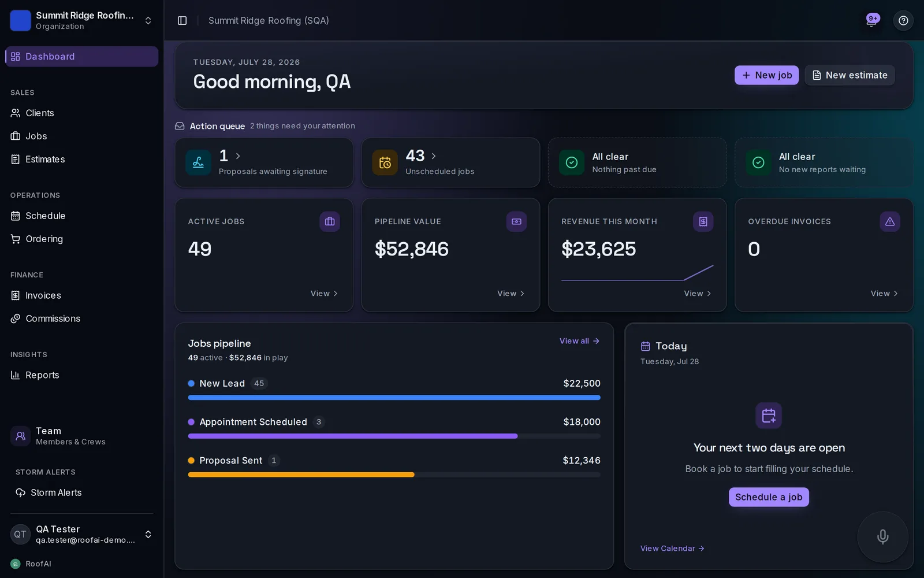Follow the View Calendar link
Image resolution: width=924 pixels, height=578 pixels.
[x=672, y=549]
